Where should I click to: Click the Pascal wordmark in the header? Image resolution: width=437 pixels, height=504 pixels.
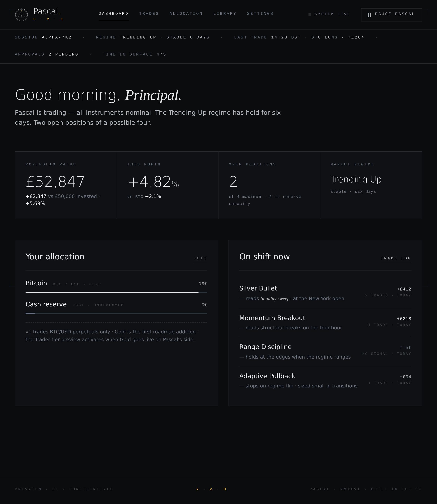point(47,11)
